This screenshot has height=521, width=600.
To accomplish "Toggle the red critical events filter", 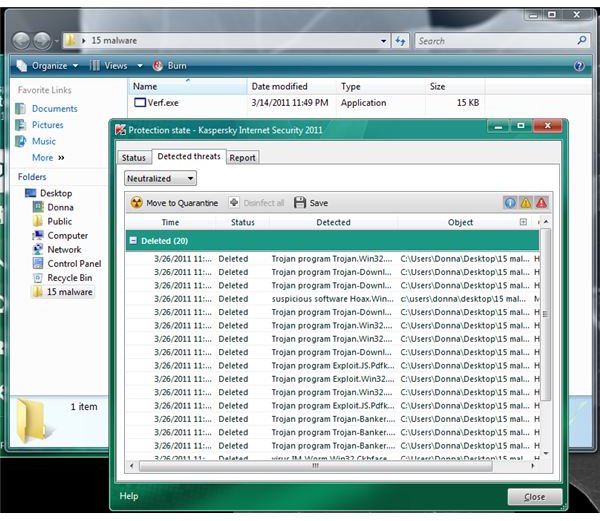I will pos(541,202).
